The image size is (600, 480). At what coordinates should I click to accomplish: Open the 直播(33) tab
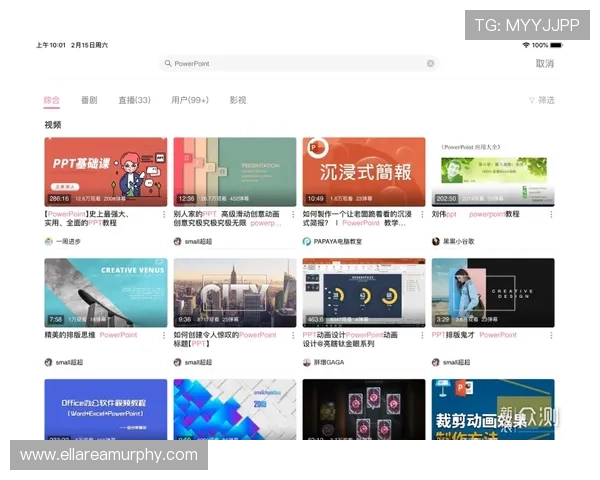(134, 100)
